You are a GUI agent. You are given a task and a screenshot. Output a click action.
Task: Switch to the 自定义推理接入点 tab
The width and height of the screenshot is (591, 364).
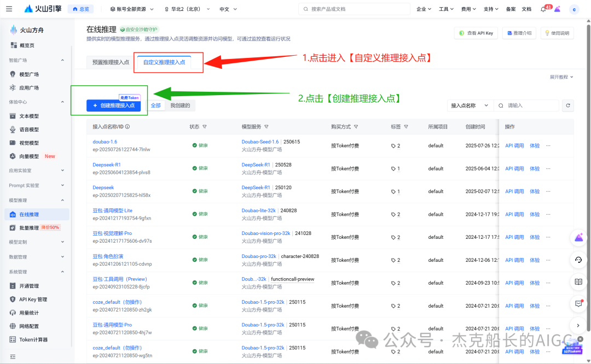[x=164, y=62]
